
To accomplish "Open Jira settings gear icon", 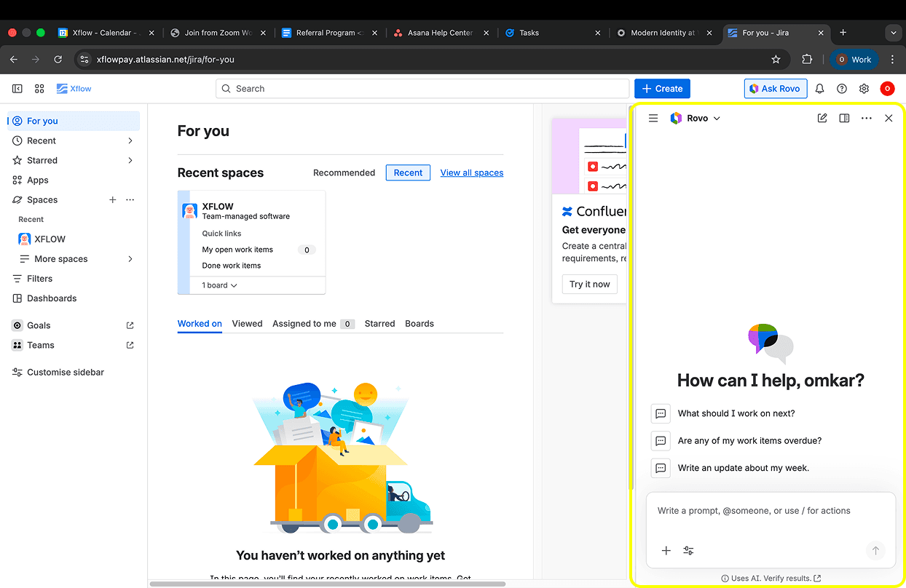I will pyautogui.click(x=864, y=89).
